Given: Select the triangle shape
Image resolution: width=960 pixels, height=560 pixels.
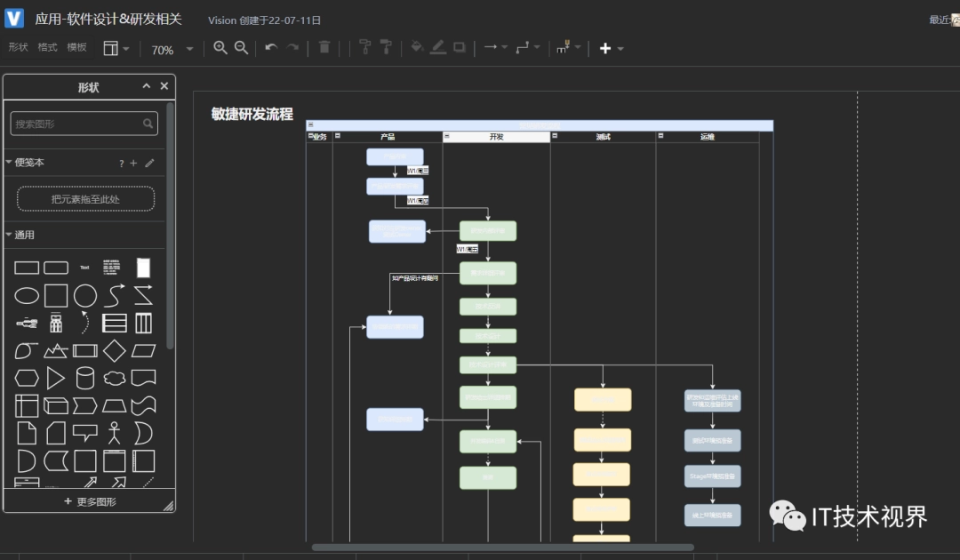Looking at the screenshot, I should tap(56, 379).
